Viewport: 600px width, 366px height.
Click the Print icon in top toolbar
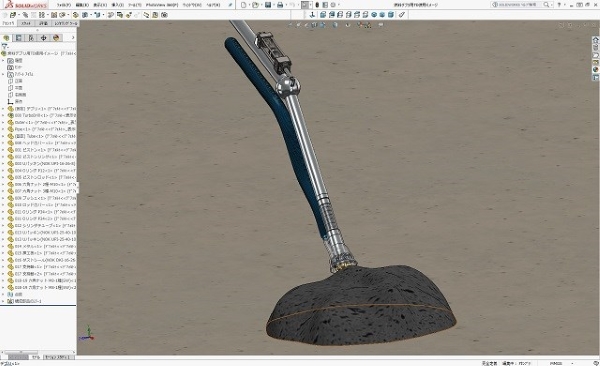280,5
